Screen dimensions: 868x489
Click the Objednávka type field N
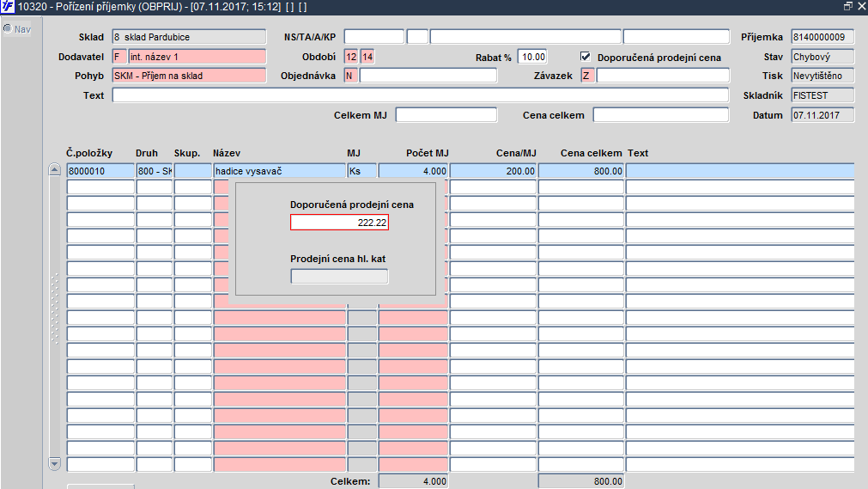click(350, 76)
